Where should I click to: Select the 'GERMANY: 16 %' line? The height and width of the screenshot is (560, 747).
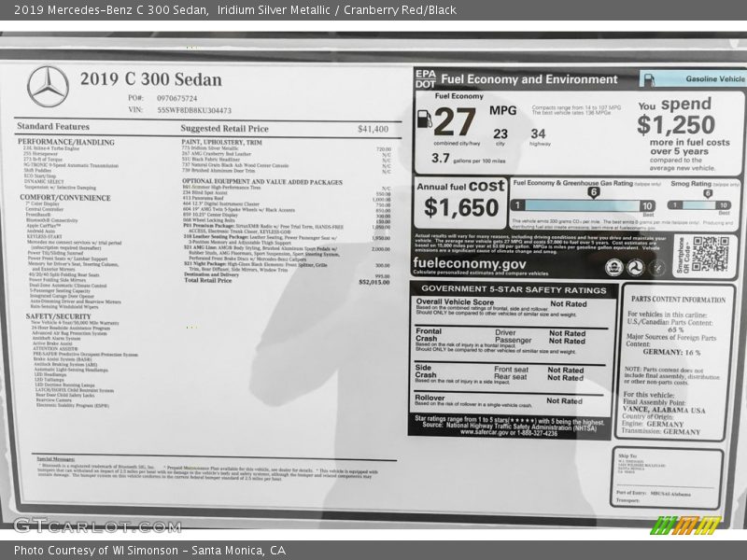click(x=671, y=353)
